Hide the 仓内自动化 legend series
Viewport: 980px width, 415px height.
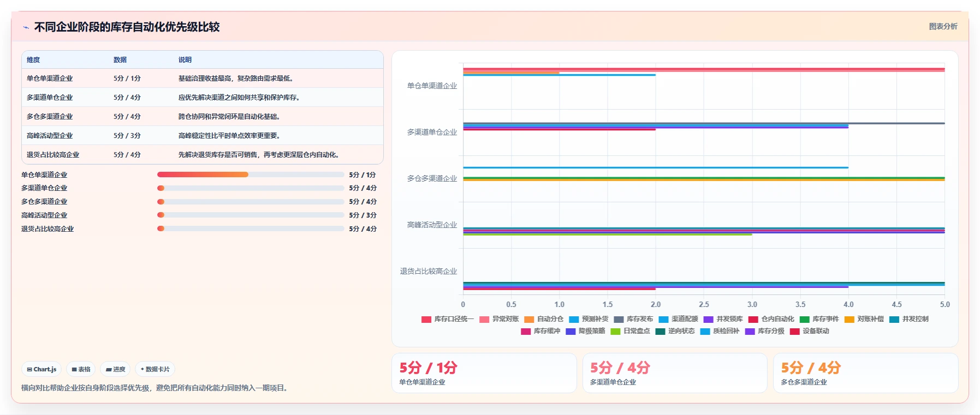click(x=771, y=319)
